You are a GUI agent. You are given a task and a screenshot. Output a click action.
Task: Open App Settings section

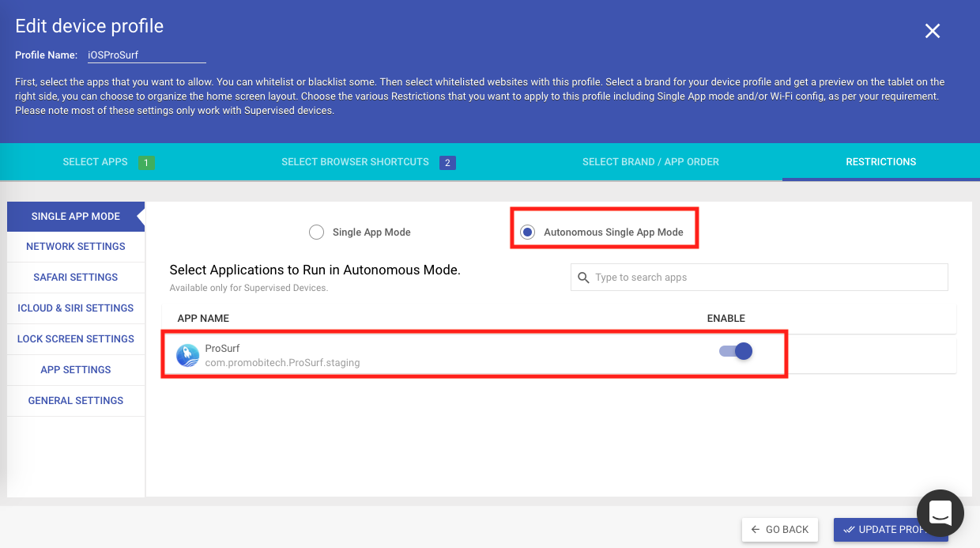(76, 370)
